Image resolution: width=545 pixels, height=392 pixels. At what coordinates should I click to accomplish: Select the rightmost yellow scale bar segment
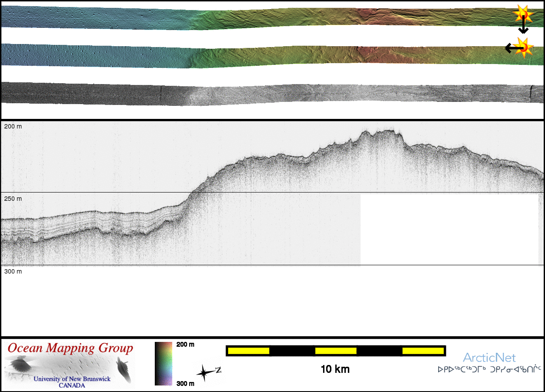click(x=423, y=351)
